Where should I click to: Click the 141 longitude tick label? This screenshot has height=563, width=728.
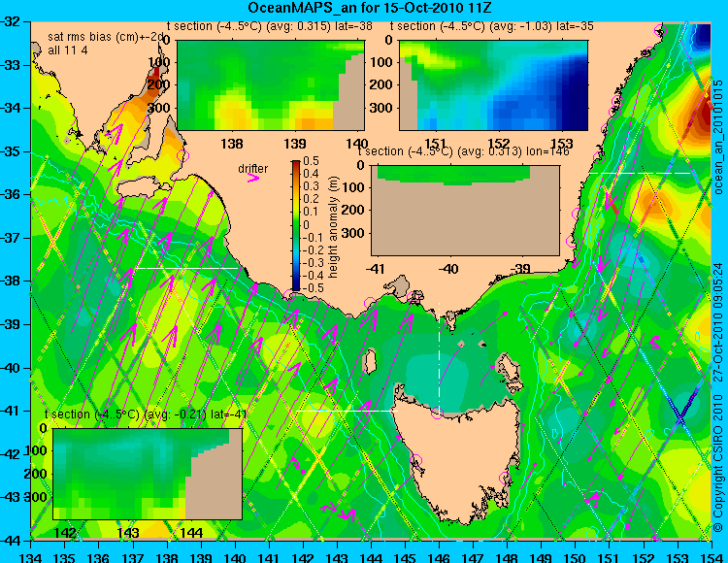click(x=268, y=557)
